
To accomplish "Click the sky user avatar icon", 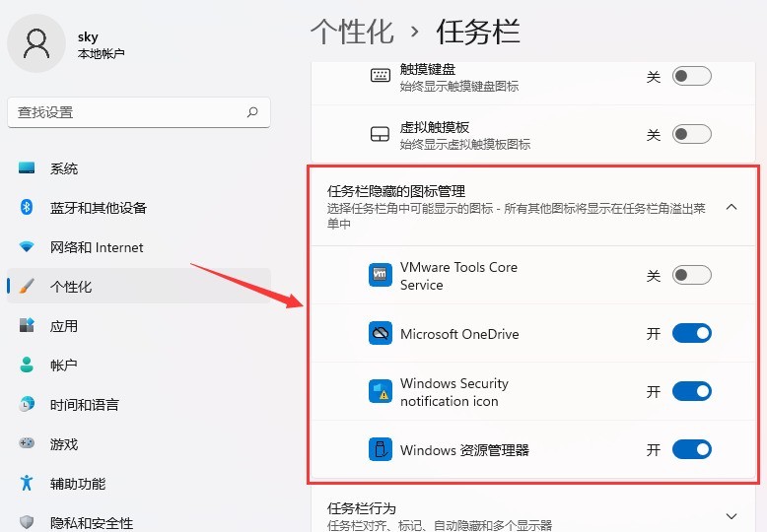I will [x=36, y=43].
